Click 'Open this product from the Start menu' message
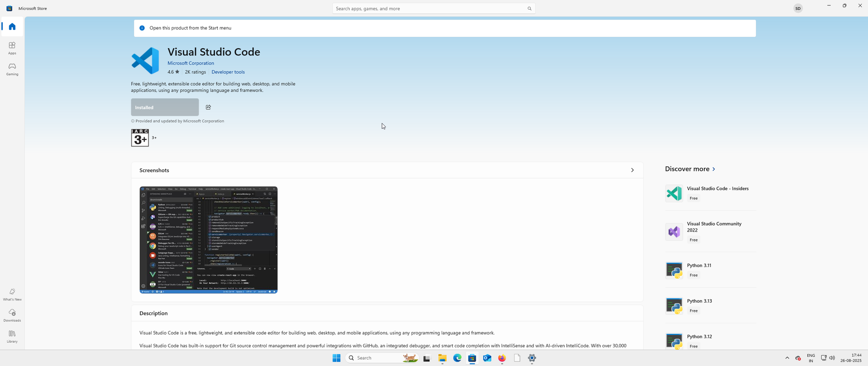 pos(190,28)
